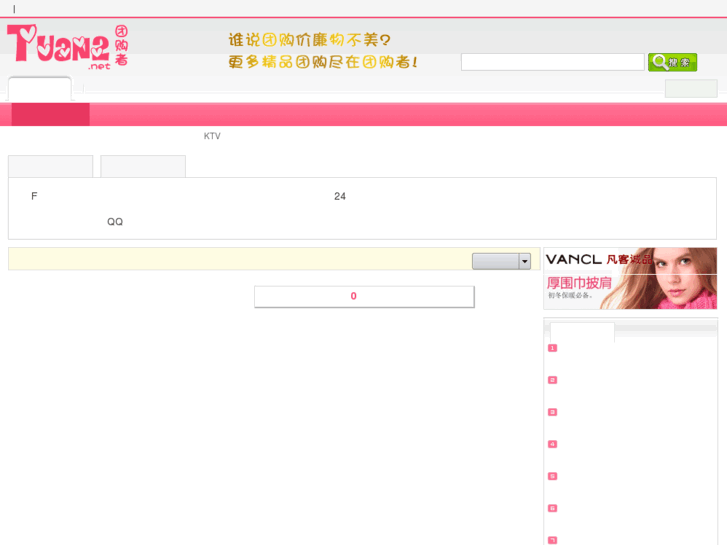Screen dimensions: 727x545
Task: Click the 厚围巾披肩 text in the ad
Action: (579, 283)
